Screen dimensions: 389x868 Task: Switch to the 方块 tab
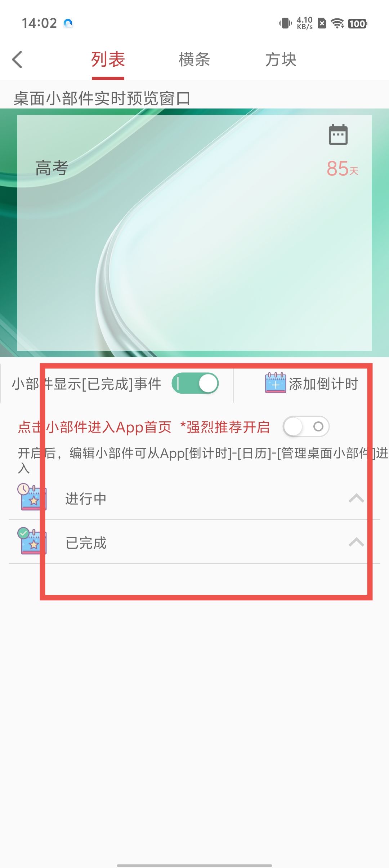tap(281, 59)
